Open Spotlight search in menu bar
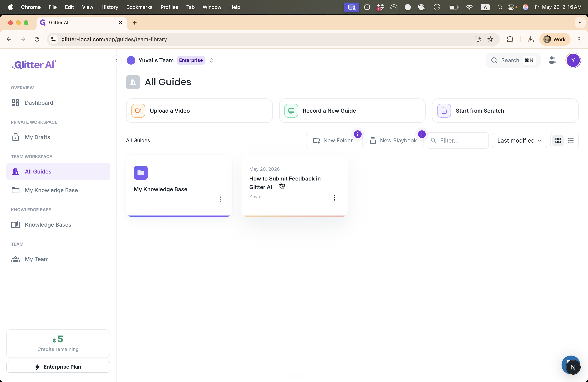Screen dimensions: 588x382 [500, 7]
